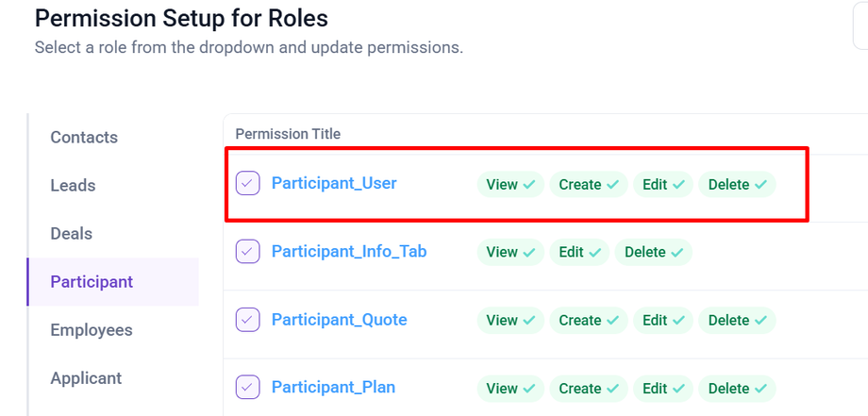Open the Participant_Plan permission link
The height and width of the screenshot is (416, 868).
pos(333,387)
